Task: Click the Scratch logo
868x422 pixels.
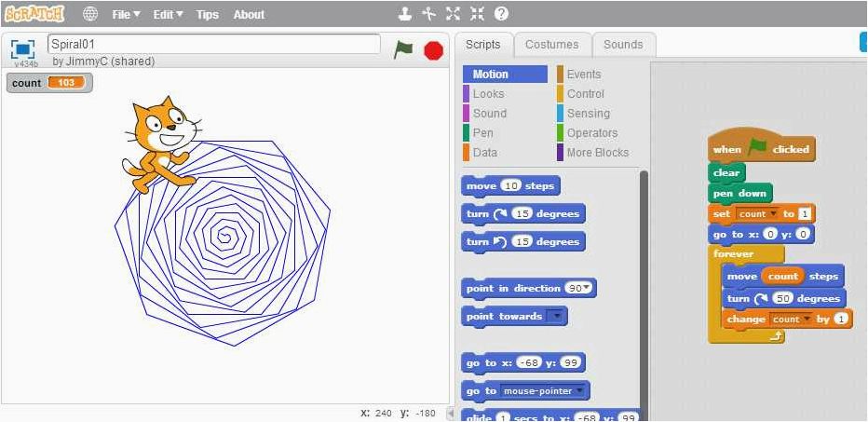Action: 34,13
